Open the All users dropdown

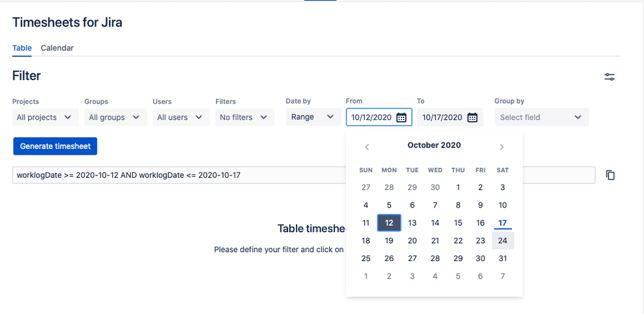click(x=181, y=117)
